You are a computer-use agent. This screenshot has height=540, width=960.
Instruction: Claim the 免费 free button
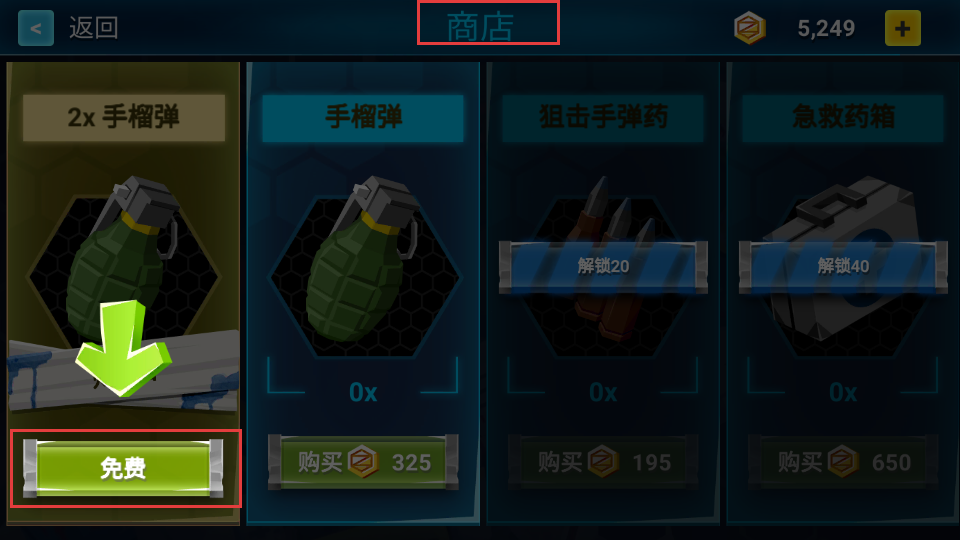[123, 468]
